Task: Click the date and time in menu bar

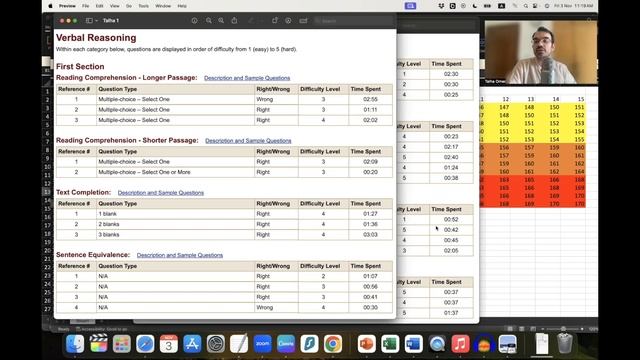Action: click(575, 6)
